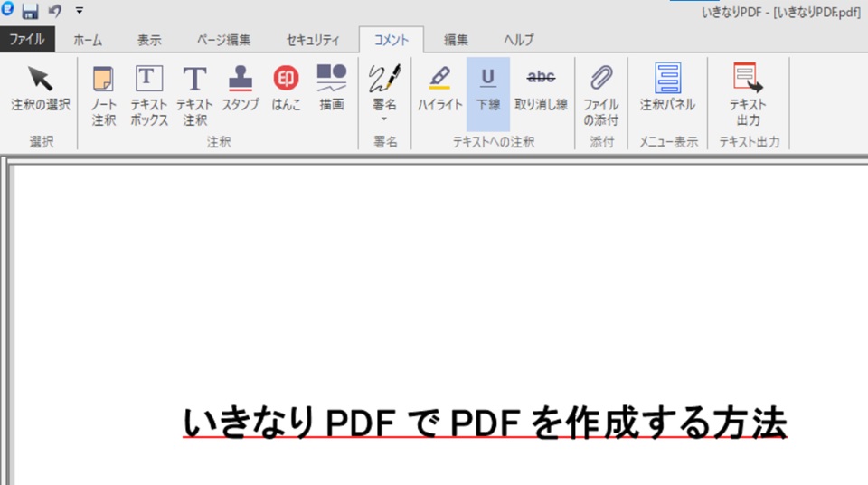This screenshot has height=485, width=868.
Task: Choose the テキスト注釈 tool
Action: 194,95
